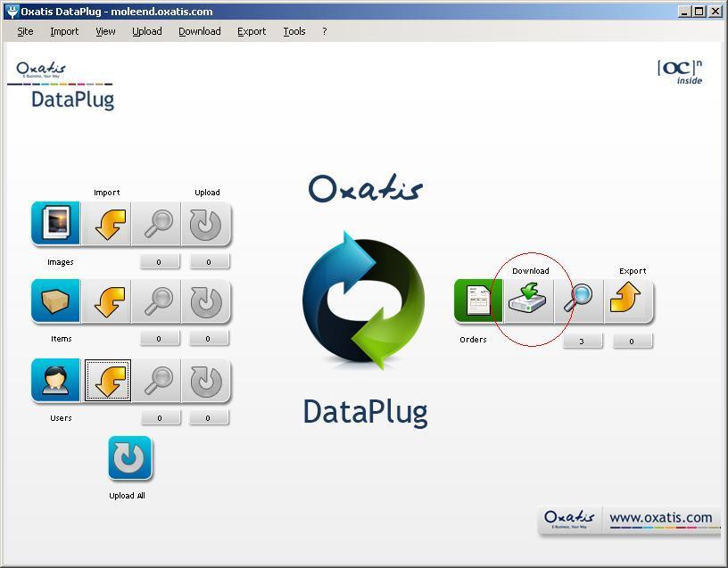Click the Items import count button
The height and width of the screenshot is (568, 728).
pos(159,339)
